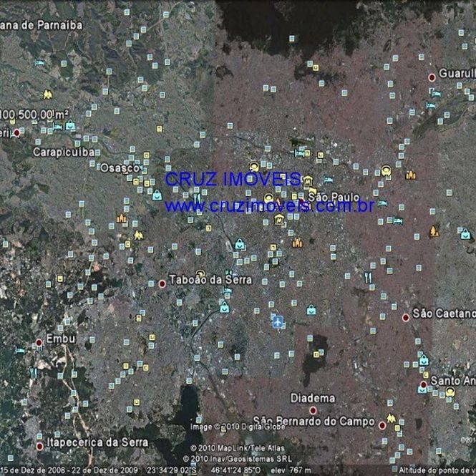Click the museum icon above the São Paulo label
476x476 pixels.
pyautogui.click(x=308, y=180)
